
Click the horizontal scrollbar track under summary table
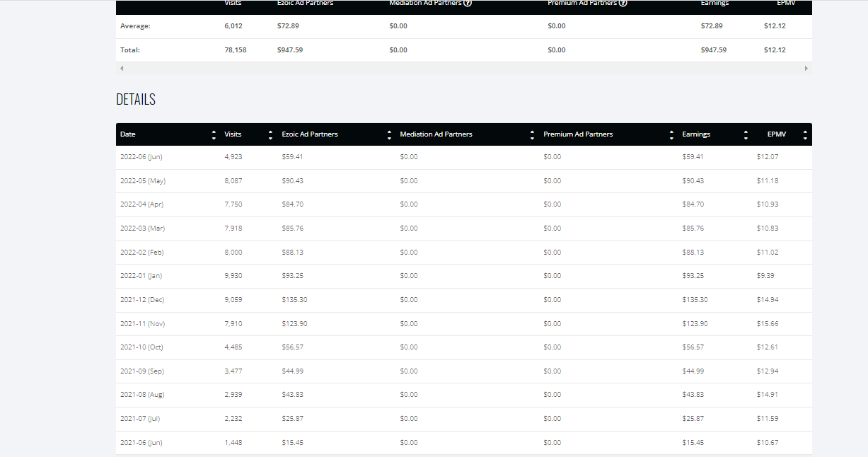464,68
